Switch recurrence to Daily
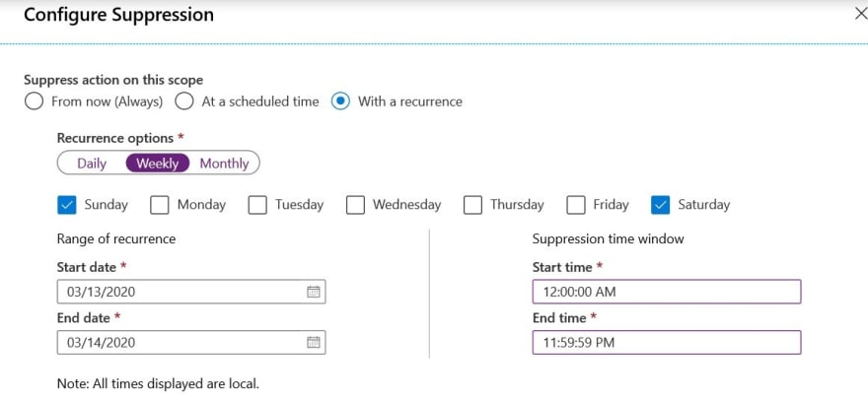Viewport: 868px width, 401px height. pyautogui.click(x=92, y=164)
